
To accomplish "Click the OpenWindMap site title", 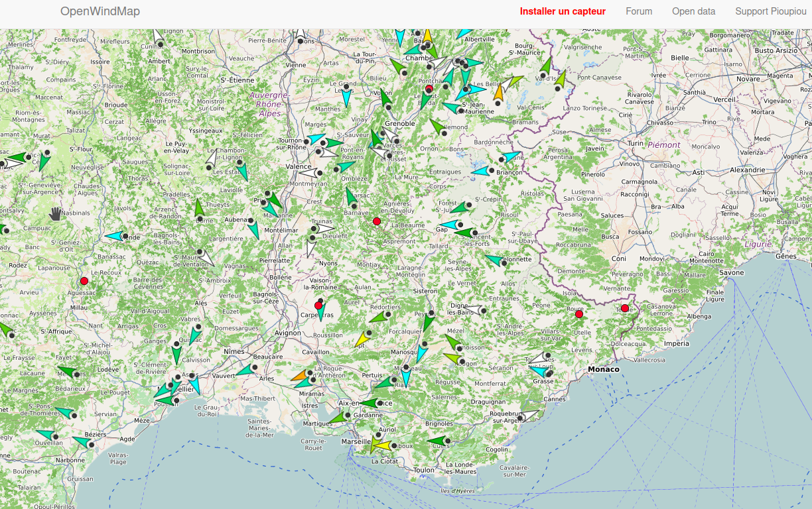I will pyautogui.click(x=100, y=11).
